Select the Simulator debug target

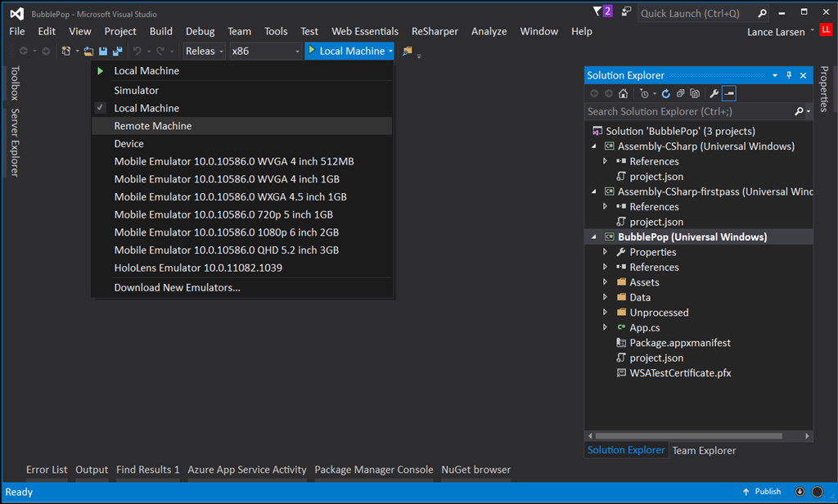(x=242, y=90)
